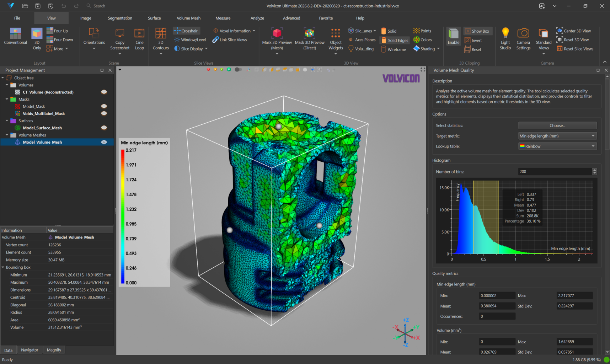
Task: Click the Search box in title bar
Action: pyautogui.click(x=99, y=6)
